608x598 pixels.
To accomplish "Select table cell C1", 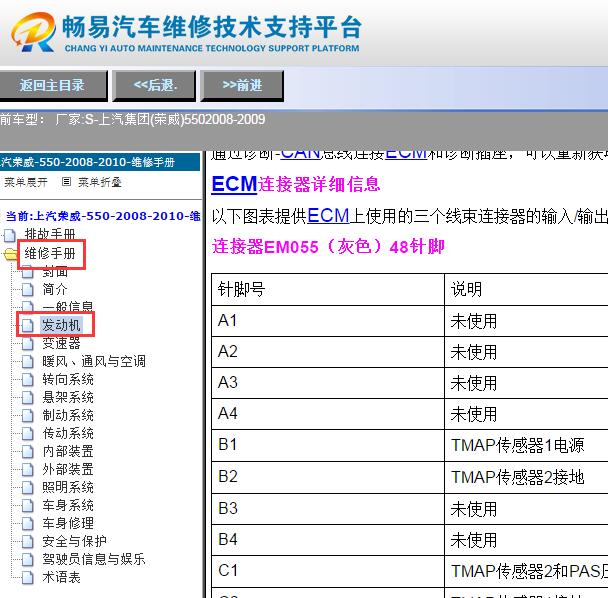I will (328, 571).
